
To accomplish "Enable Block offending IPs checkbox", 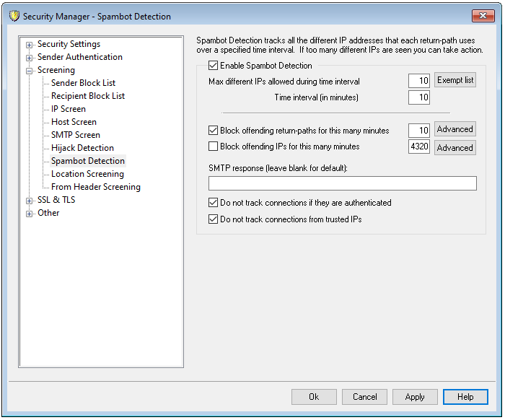I will click(213, 146).
